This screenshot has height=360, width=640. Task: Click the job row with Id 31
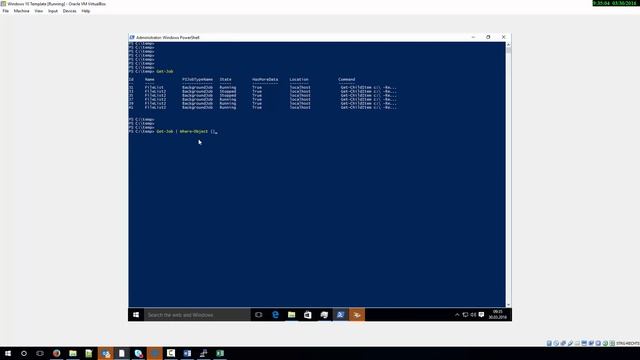(x=262, y=87)
